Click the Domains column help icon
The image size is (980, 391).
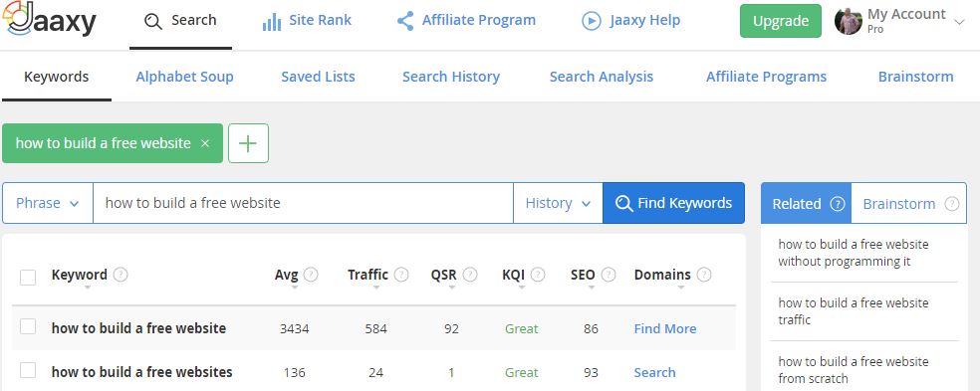tap(704, 275)
